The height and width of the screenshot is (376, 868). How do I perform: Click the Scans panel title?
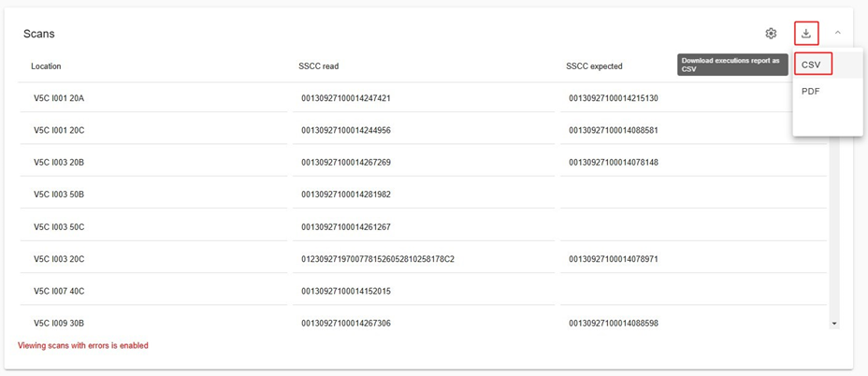[x=38, y=34]
